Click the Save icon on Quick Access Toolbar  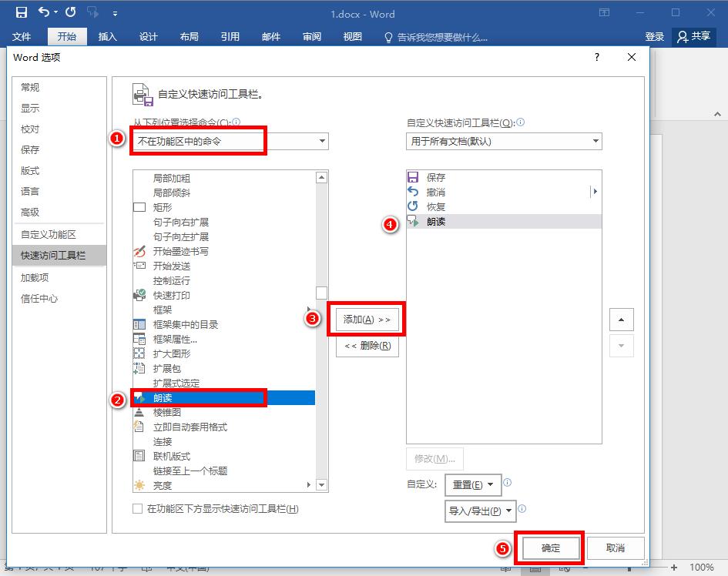pos(21,12)
